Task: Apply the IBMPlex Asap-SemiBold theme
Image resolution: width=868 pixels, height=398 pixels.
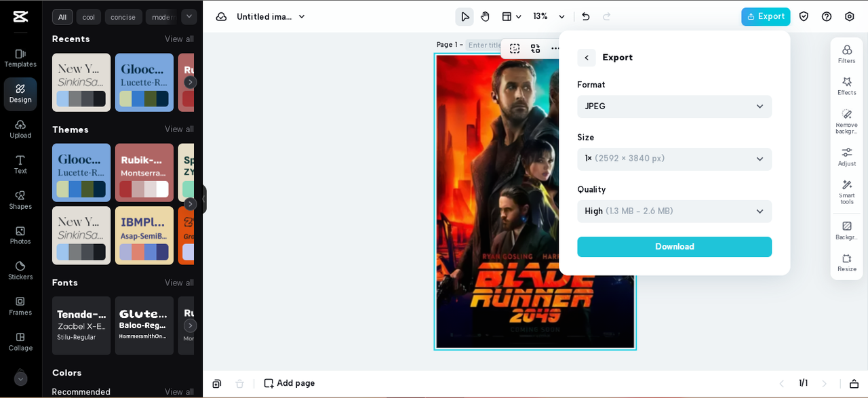Action: pos(144,235)
